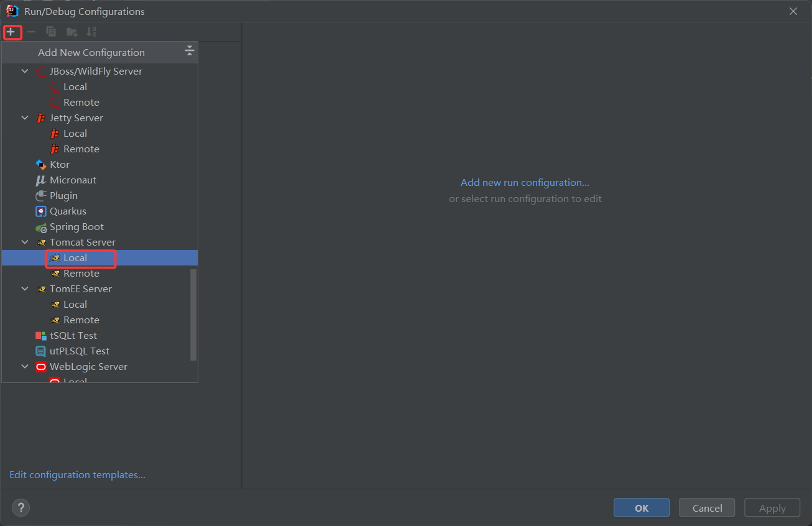This screenshot has height=526, width=812.
Task: Click the WebLogic Server icon
Action: (x=41, y=367)
